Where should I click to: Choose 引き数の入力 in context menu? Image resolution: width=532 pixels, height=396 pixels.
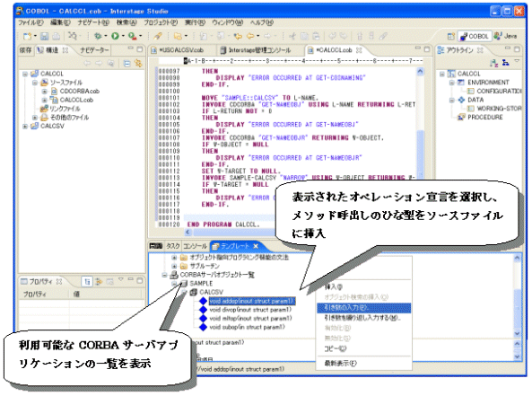363,308
